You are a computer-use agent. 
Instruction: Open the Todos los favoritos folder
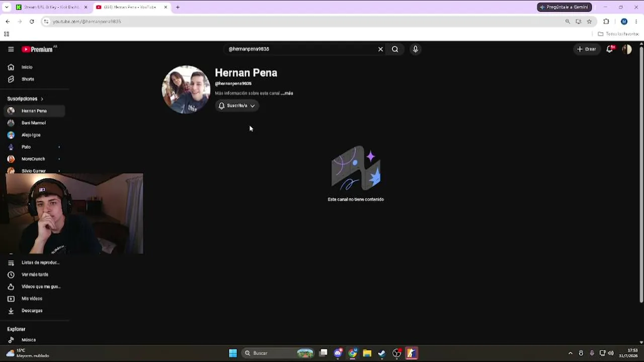coord(618,34)
